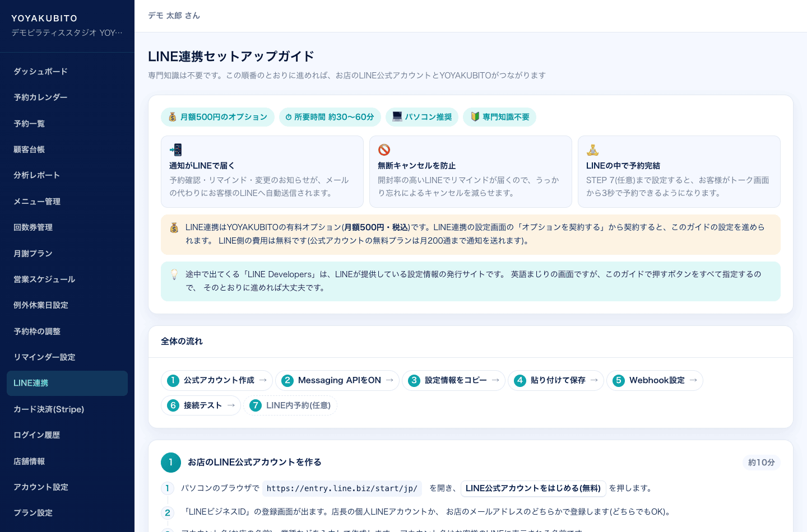Go to 回数券管理
The height and width of the screenshot is (532, 807).
tap(67, 227)
